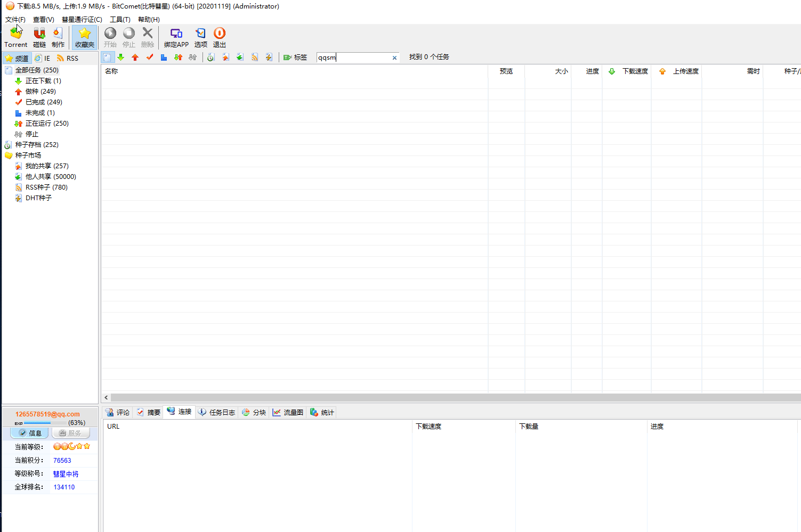Screen dimensions: 801x532
Task: Toggle the 收藏夹 favorites panel
Action: point(85,37)
